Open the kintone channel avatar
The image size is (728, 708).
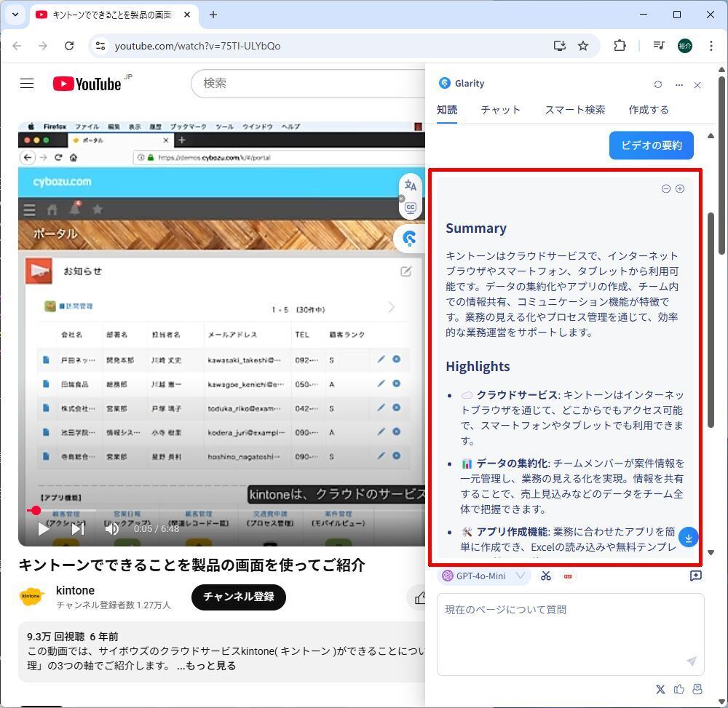pos(31,597)
